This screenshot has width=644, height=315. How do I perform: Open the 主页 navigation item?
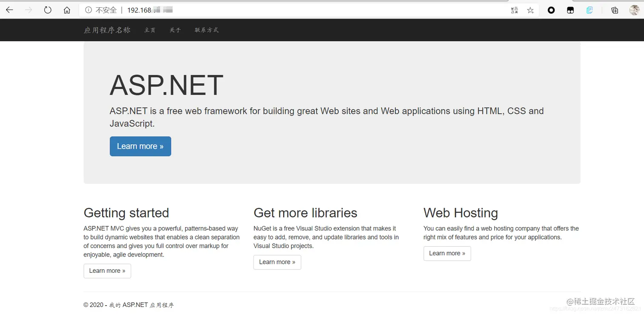[150, 30]
